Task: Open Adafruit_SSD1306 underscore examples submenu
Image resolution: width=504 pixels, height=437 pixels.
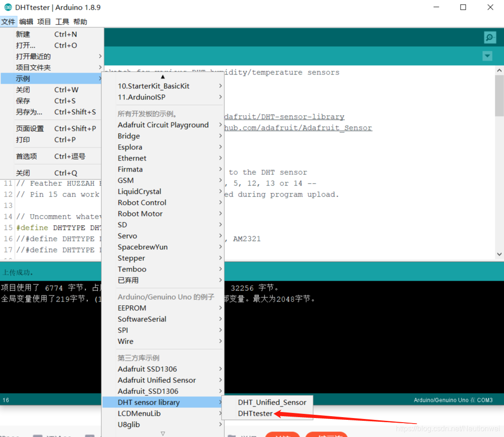Action: [163, 391]
